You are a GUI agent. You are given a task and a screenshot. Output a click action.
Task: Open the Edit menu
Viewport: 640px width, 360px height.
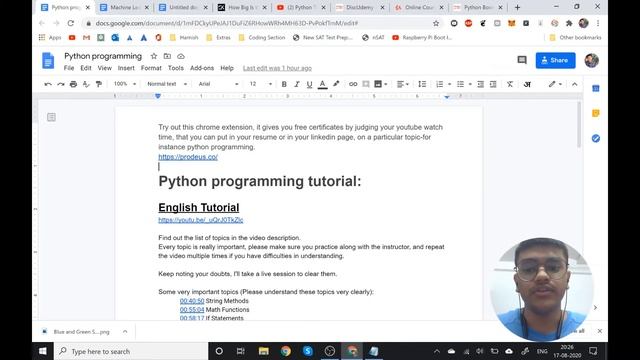[86, 68]
